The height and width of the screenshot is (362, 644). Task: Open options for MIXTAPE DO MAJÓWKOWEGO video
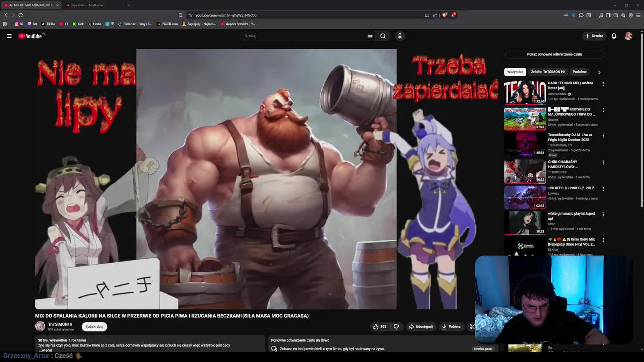pos(603,110)
